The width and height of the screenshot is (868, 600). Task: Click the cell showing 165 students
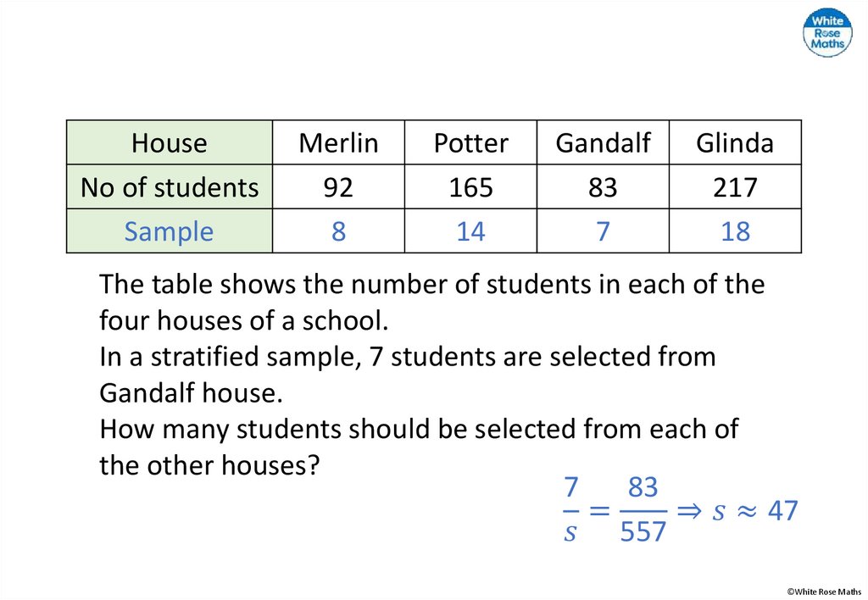click(x=470, y=186)
